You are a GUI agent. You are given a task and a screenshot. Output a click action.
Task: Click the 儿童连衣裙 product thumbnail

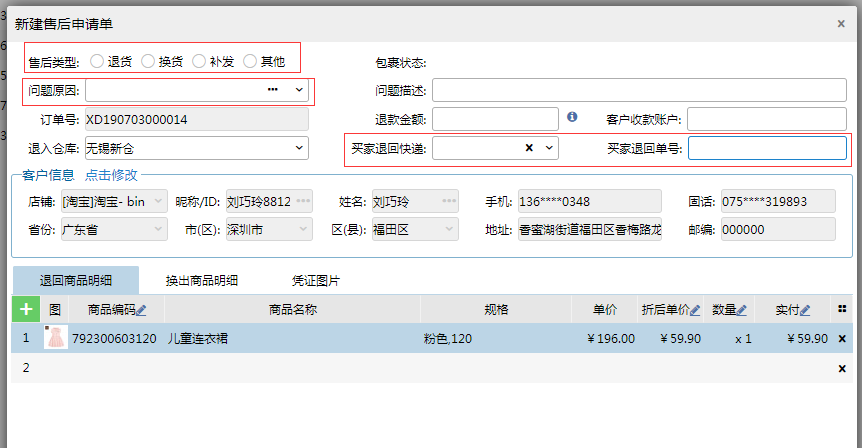(56, 338)
